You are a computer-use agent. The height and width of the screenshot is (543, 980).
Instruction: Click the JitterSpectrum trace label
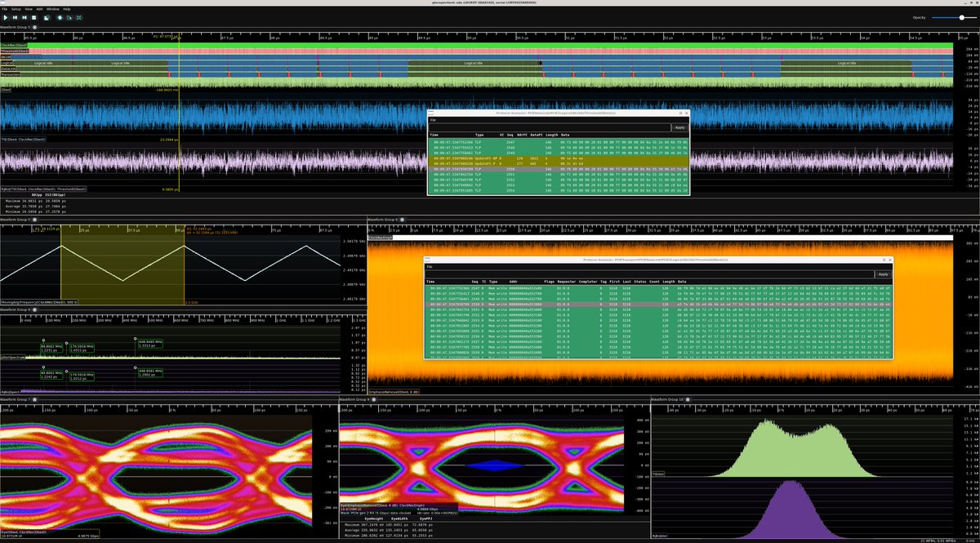(x=13, y=358)
